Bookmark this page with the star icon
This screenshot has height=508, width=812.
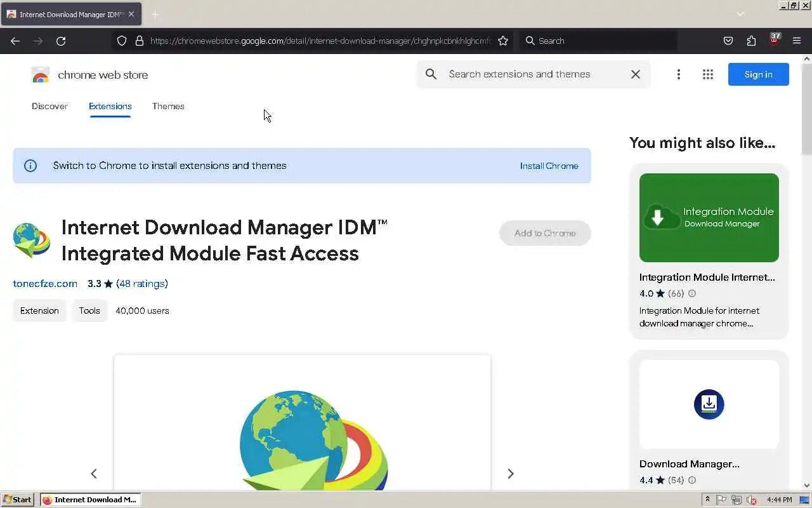pos(503,41)
